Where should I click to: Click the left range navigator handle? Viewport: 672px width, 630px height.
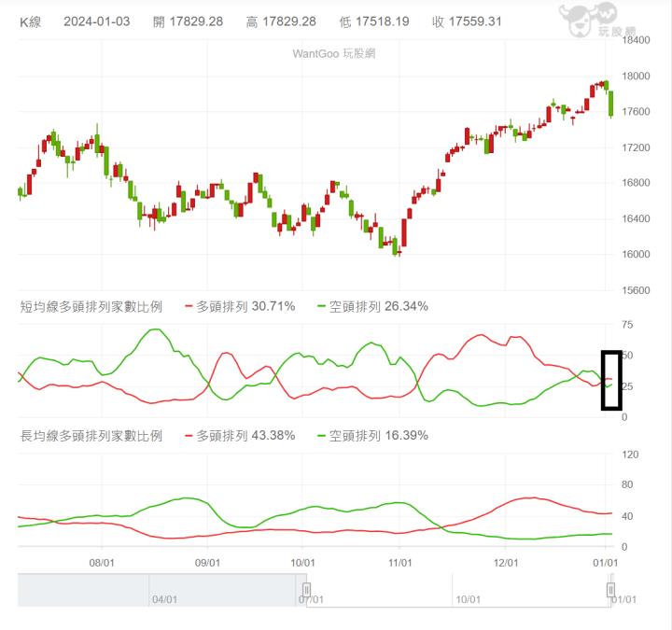click(305, 589)
